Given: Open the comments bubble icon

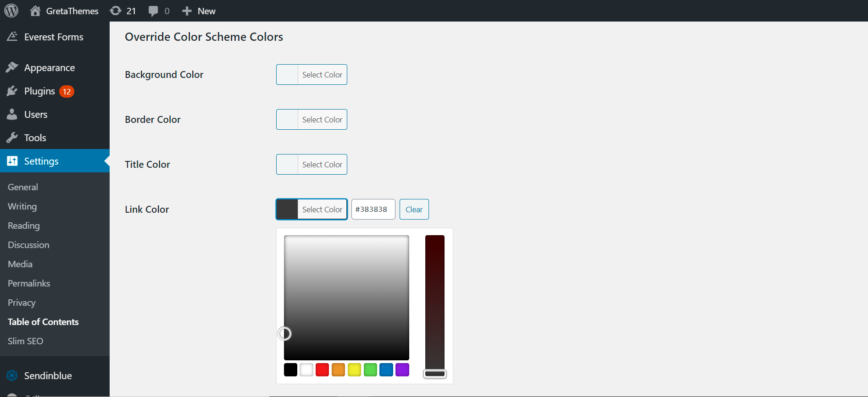Looking at the screenshot, I should coord(153,11).
